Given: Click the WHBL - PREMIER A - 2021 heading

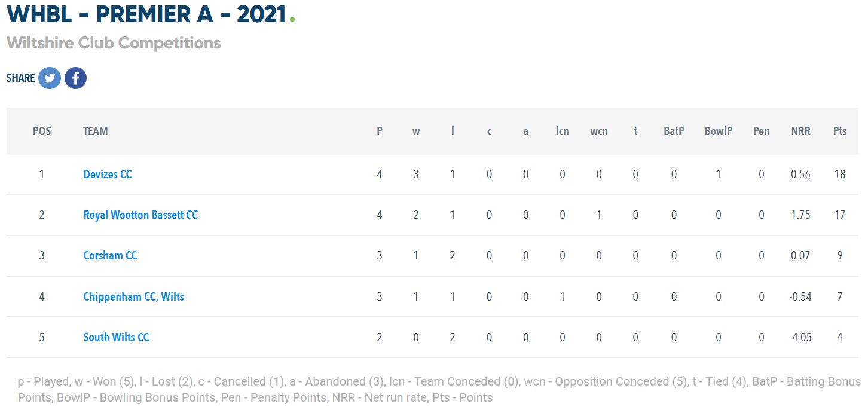Looking at the screenshot, I should point(147,15).
